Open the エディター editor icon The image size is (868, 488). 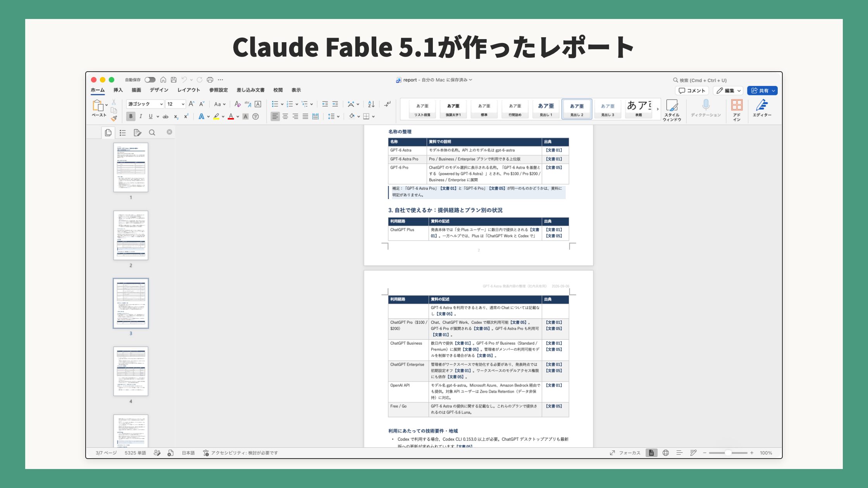click(x=762, y=108)
